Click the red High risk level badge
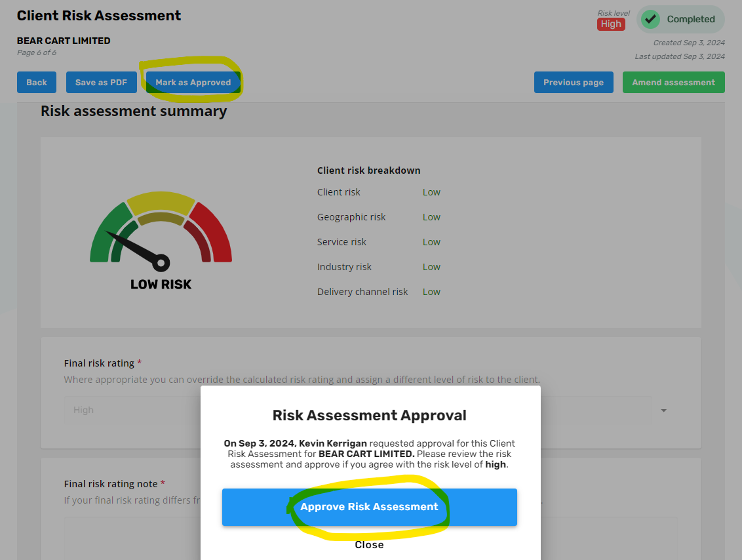 pyautogui.click(x=611, y=24)
